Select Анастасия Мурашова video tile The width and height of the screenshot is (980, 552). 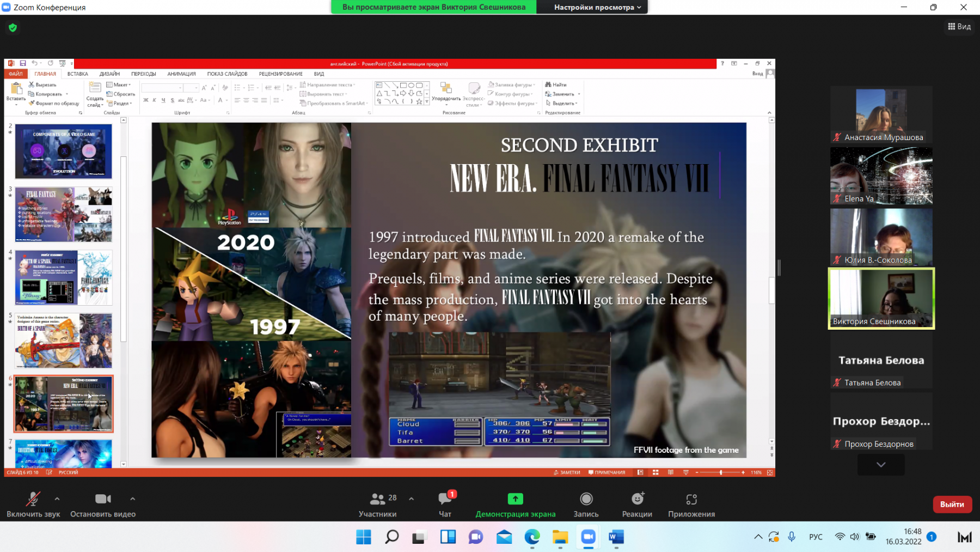click(x=881, y=114)
